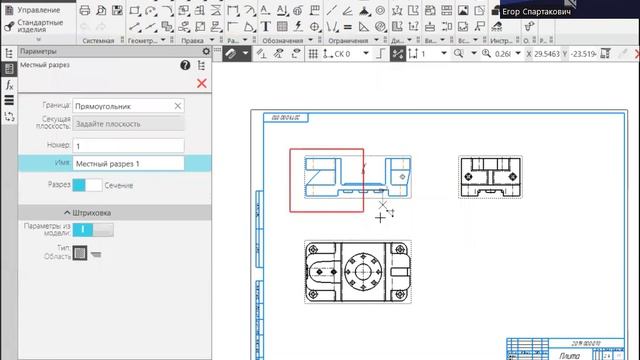Open the Parameters panel sidebar icon
Screen dimensions: 640x360
coord(9,69)
